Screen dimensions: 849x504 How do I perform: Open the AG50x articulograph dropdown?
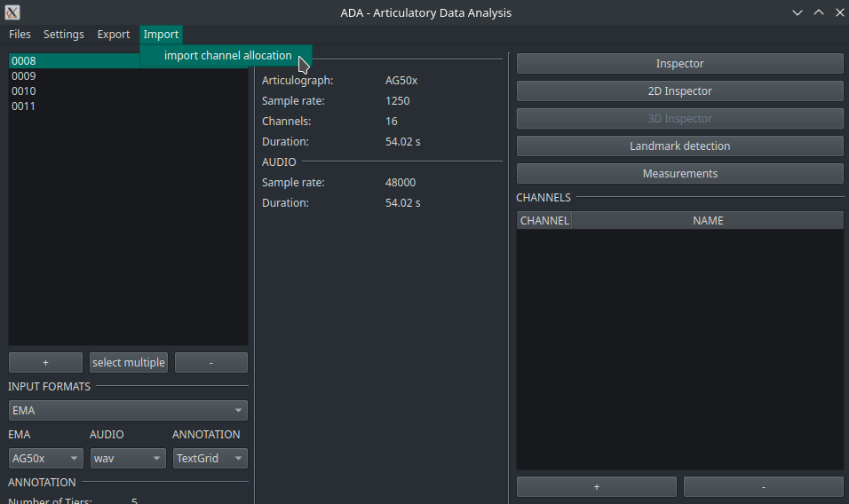[x=45, y=459]
